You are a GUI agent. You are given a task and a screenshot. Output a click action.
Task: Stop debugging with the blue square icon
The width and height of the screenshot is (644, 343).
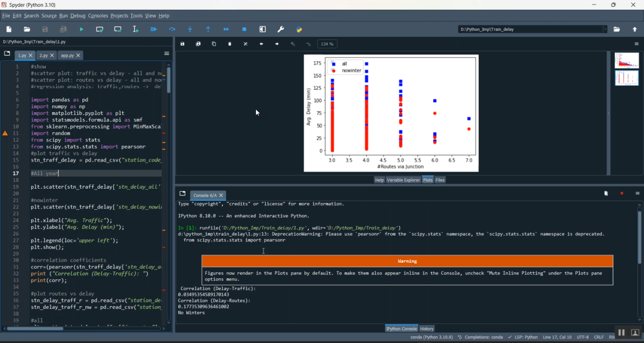(x=244, y=30)
